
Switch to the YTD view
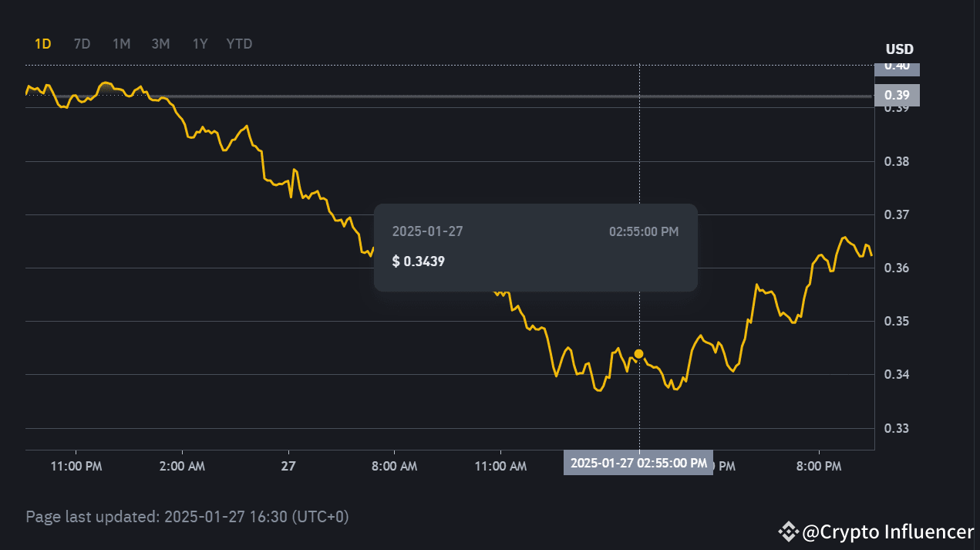point(239,44)
